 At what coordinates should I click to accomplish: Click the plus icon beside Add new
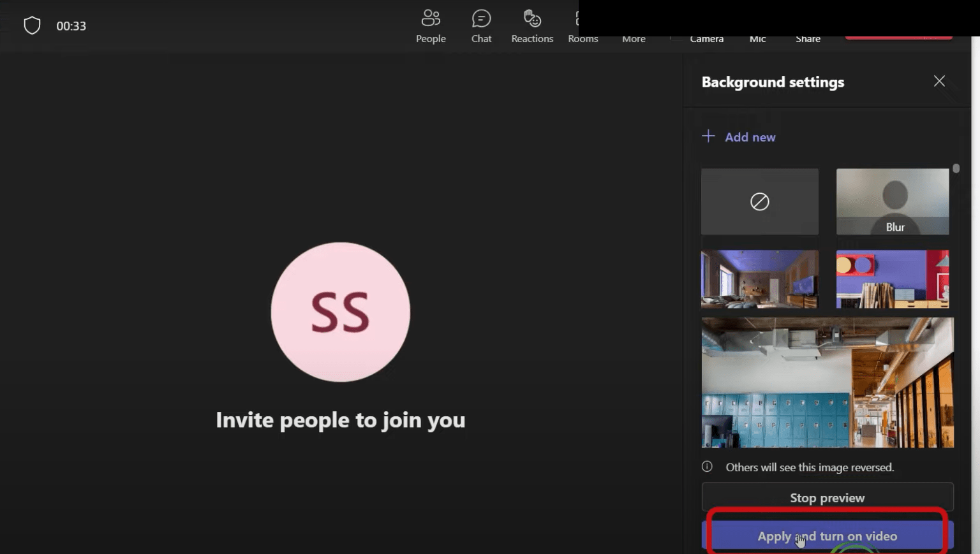coord(708,136)
